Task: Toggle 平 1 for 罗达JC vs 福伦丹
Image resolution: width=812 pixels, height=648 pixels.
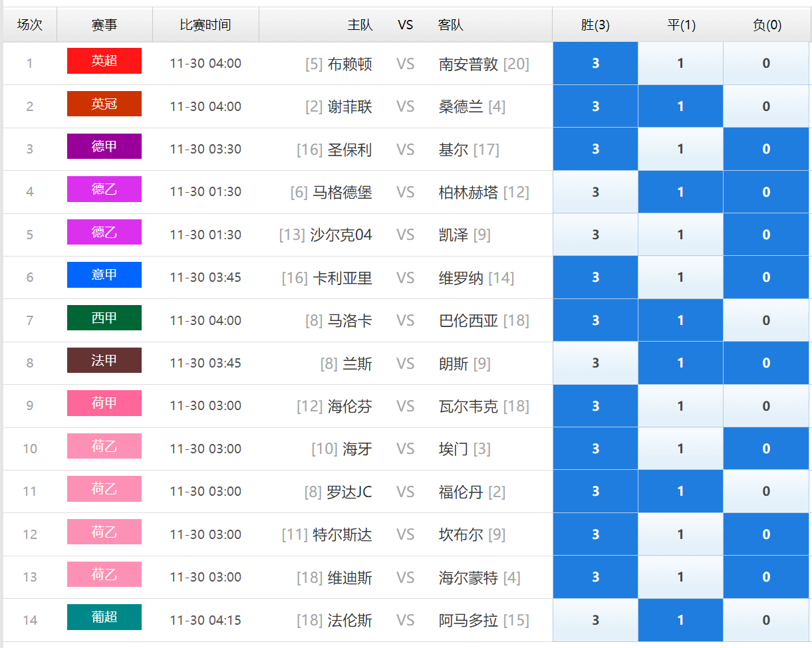Action: (680, 491)
